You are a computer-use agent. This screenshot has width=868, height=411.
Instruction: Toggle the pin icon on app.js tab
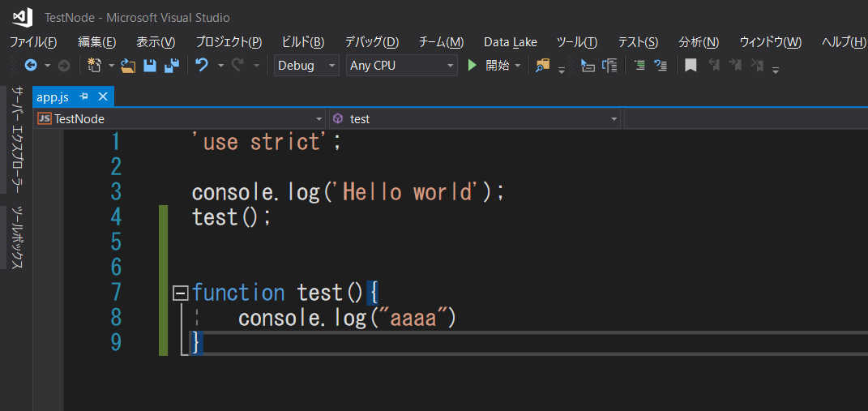click(x=84, y=97)
